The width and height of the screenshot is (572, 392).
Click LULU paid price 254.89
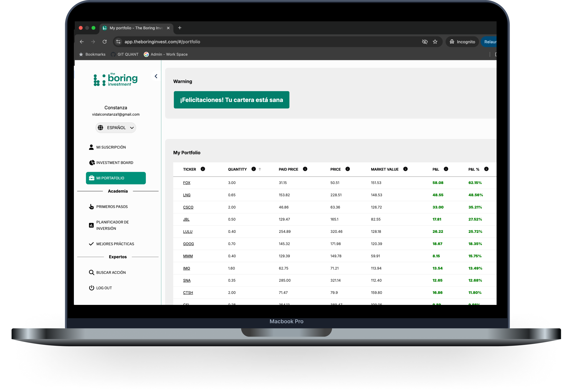pos(285,232)
